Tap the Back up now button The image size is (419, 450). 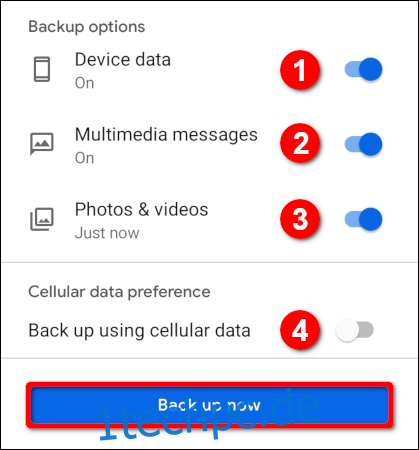[x=210, y=405]
